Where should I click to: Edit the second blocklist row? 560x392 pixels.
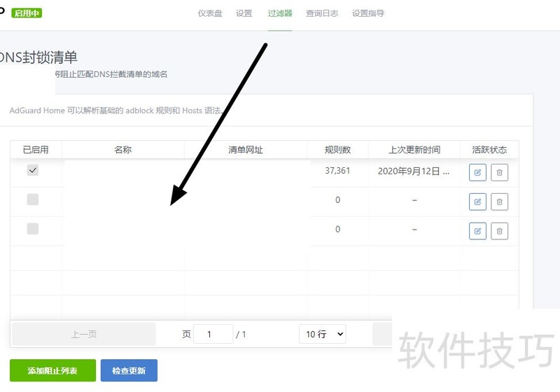477,202
